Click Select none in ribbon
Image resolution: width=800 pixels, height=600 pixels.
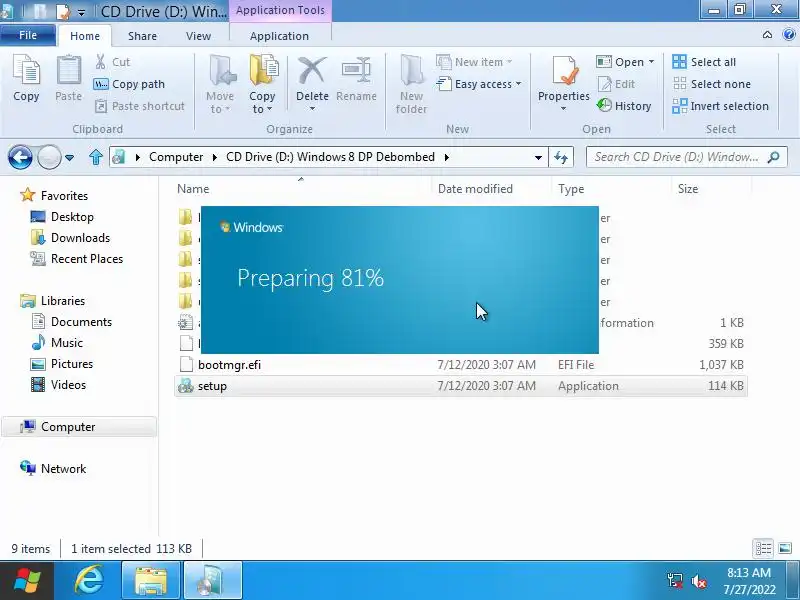tap(712, 84)
